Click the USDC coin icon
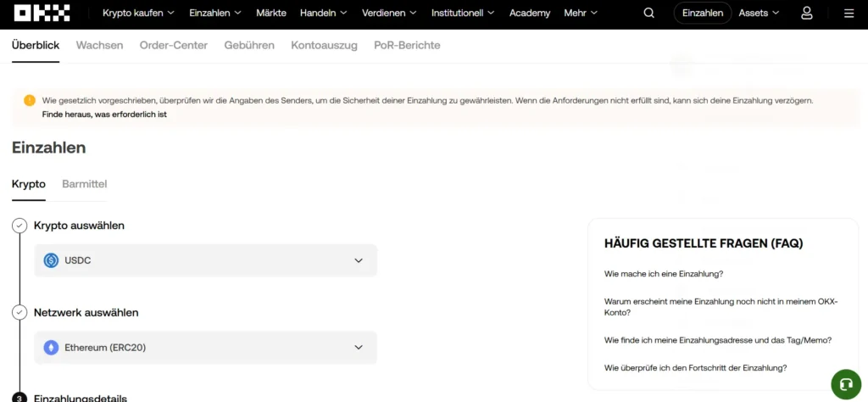This screenshot has width=868, height=402. (51, 260)
